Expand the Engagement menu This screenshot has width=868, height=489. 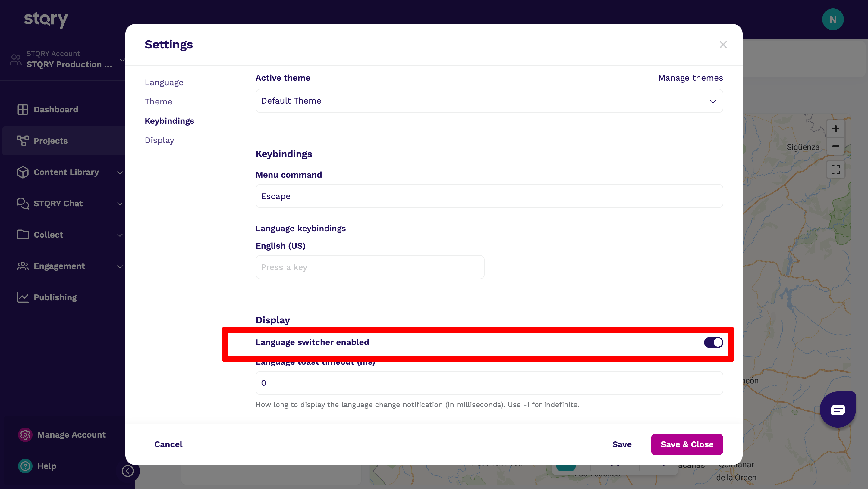120,266
